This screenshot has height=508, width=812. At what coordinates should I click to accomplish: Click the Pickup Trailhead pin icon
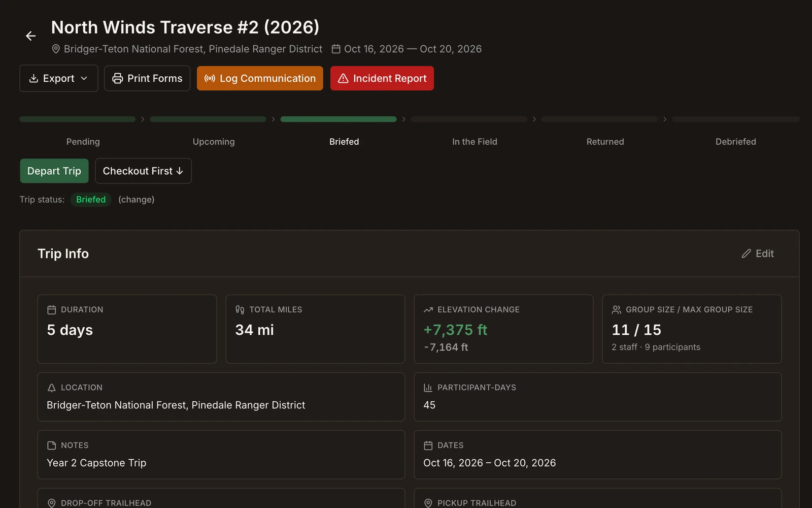(428, 503)
